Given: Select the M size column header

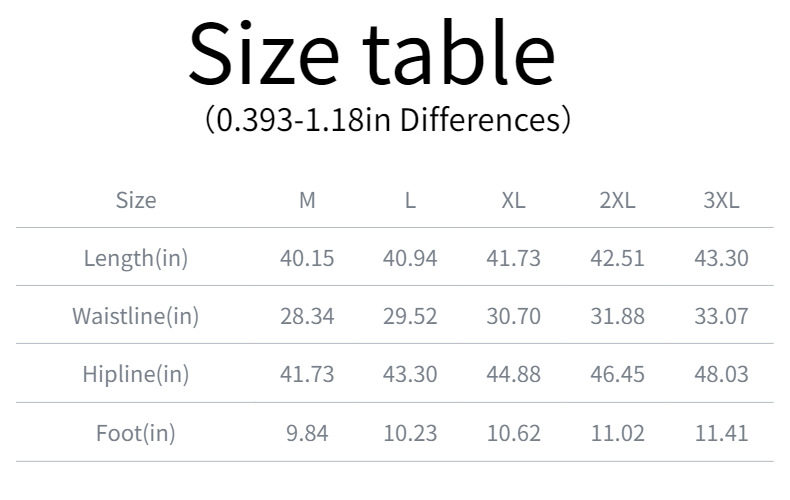Looking at the screenshot, I should point(307,200).
